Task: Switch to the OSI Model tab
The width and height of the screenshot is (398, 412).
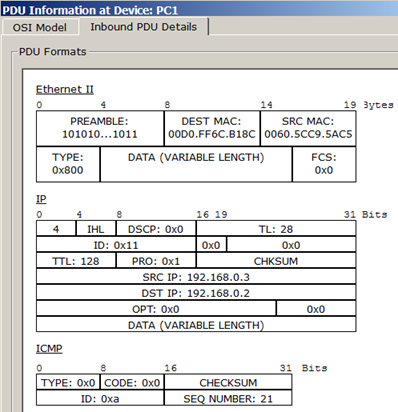Action: click(x=40, y=27)
